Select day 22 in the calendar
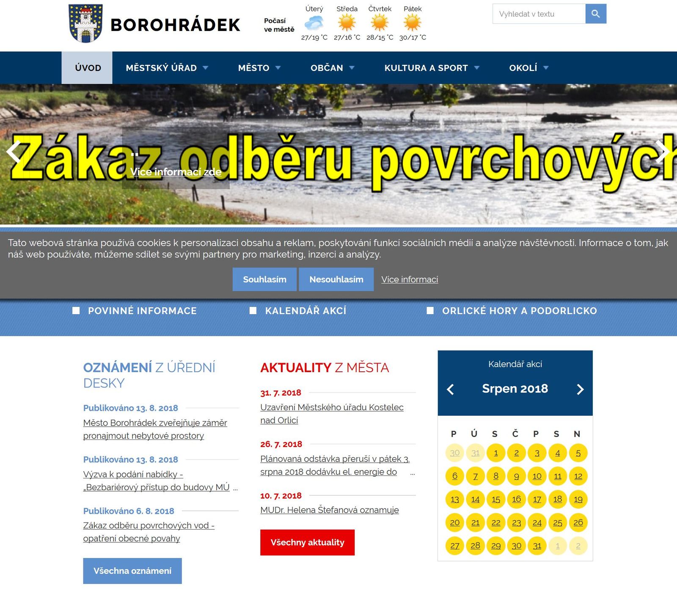This screenshot has width=677, height=616. tap(496, 522)
